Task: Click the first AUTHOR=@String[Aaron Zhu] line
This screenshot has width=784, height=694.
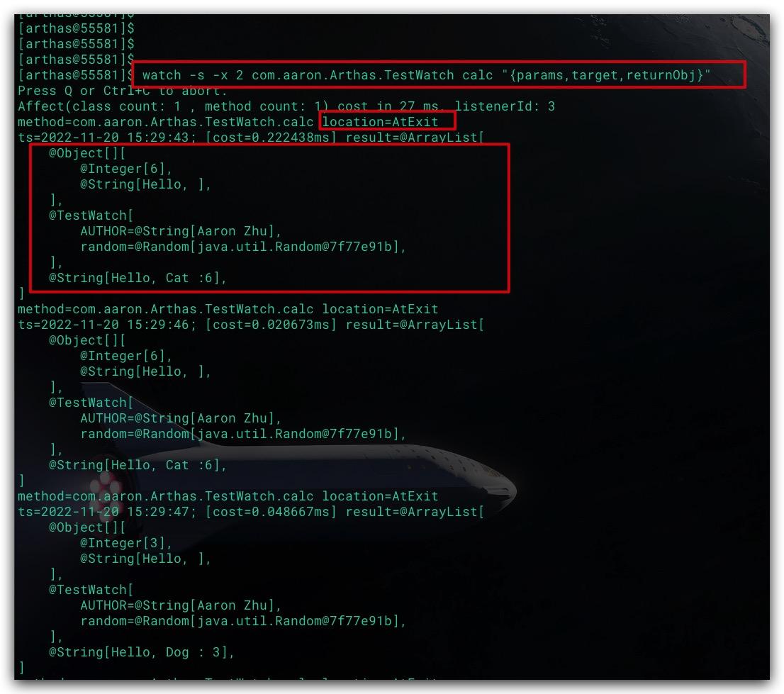Action: tap(181, 231)
